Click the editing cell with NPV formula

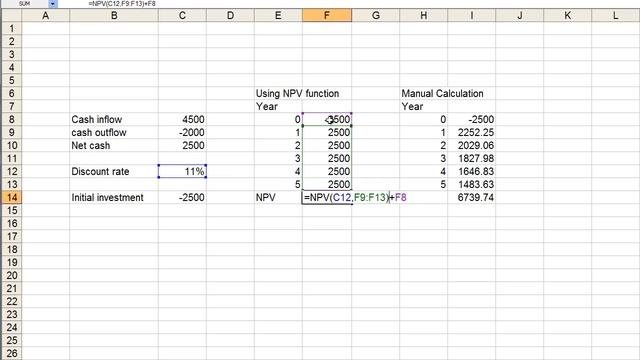327,198
